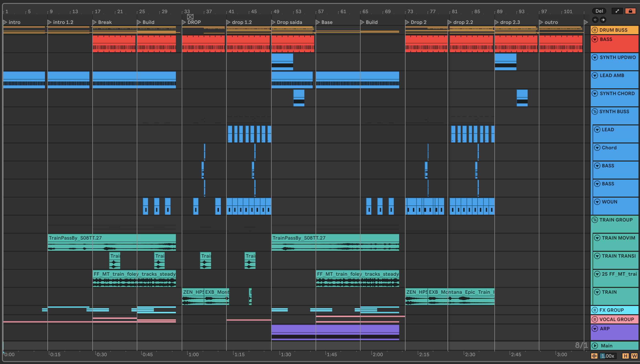Select the FF_MT_train_foley_tracks_steady clip under Break

pos(134,278)
